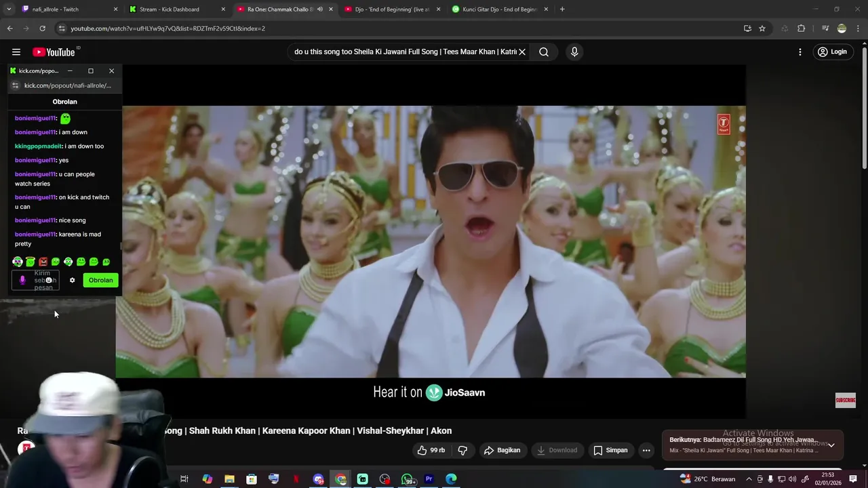Open Chrome extensions puzzle icon
Image resolution: width=868 pixels, height=488 pixels.
pyautogui.click(x=801, y=28)
